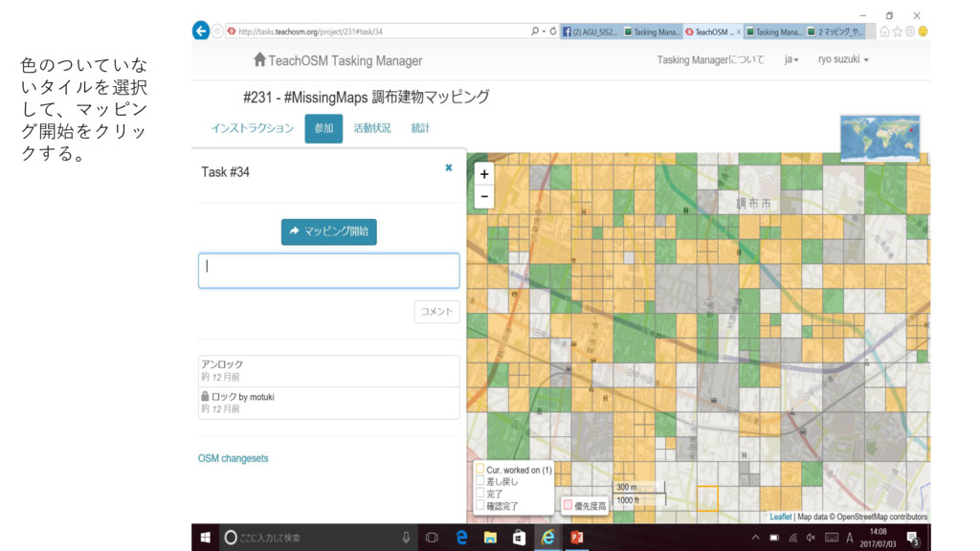Click the lock icon beside ロック by motuki
Viewport: 980px width, 551px height.
pyautogui.click(x=205, y=396)
